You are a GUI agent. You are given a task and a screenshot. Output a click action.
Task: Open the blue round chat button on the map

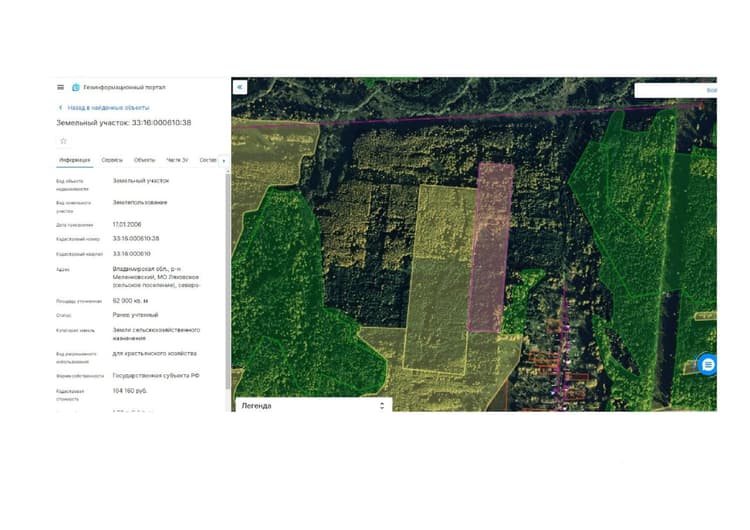click(x=708, y=365)
